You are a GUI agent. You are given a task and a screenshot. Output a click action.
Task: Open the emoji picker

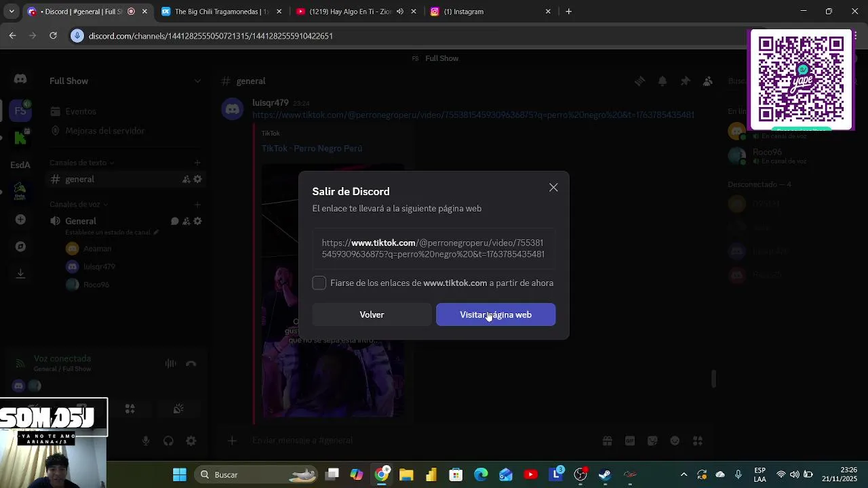coord(675,441)
